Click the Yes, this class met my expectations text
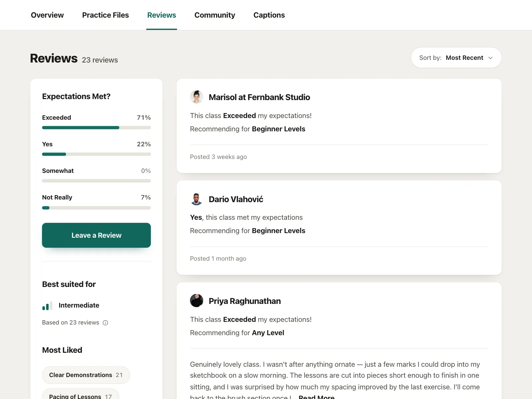The image size is (532, 399). (x=246, y=217)
